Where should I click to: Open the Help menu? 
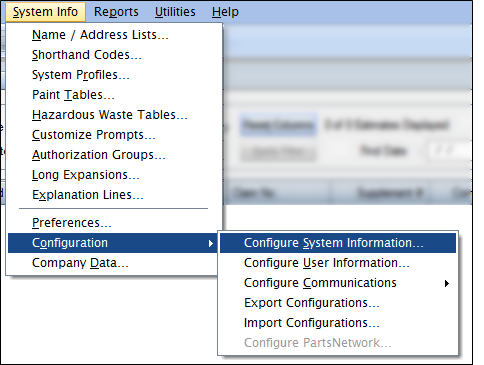[225, 12]
